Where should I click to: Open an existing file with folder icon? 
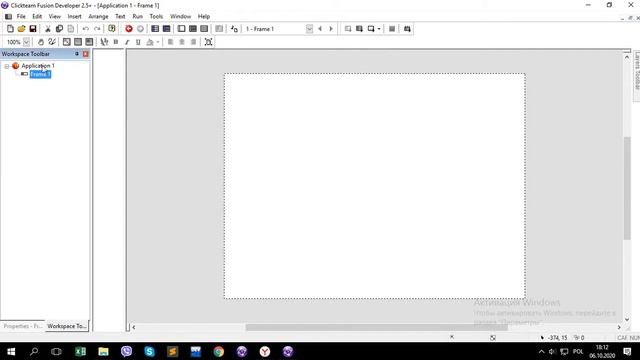(21, 29)
